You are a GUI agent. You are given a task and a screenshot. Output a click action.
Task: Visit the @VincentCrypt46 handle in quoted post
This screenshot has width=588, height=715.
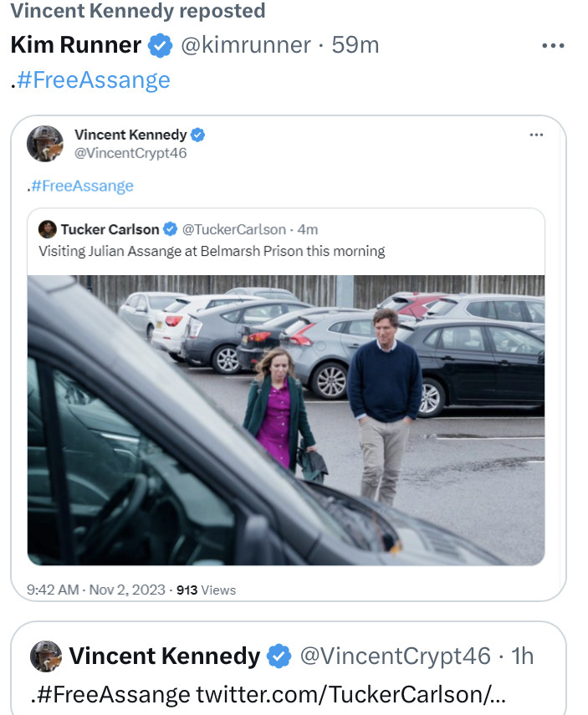pyautogui.click(x=130, y=153)
